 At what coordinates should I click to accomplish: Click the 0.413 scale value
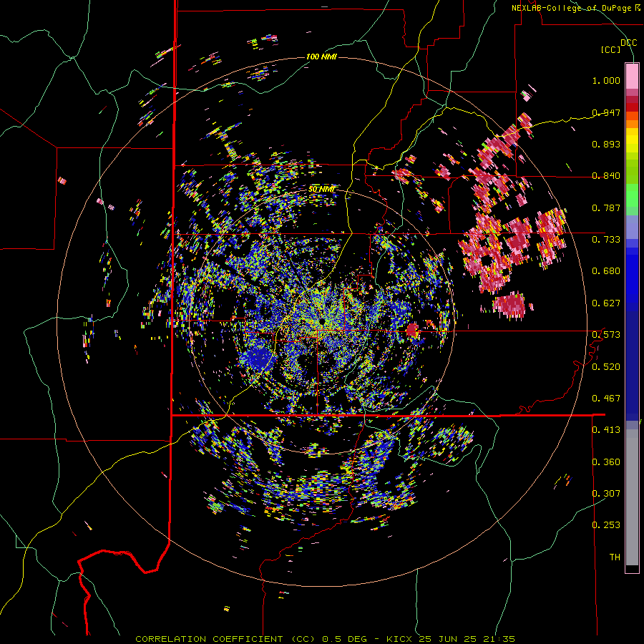[x=606, y=430]
